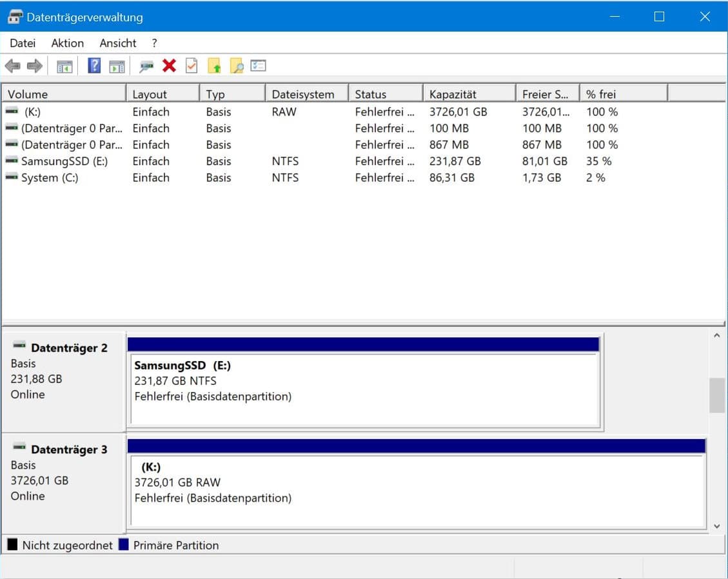Screen dimensions: 728x579
Task: Open the ? help menu
Action: [x=155, y=43]
